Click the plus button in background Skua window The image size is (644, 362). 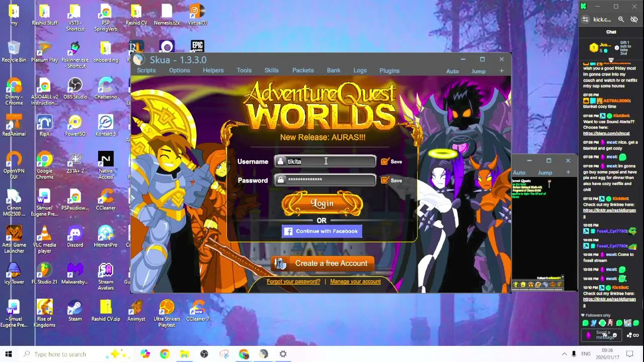tap(568, 172)
